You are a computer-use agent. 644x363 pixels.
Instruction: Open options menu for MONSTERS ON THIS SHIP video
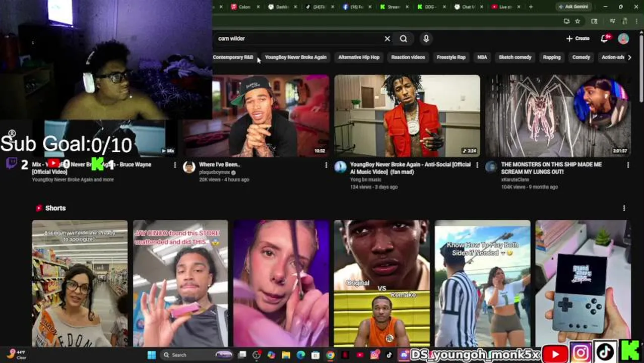point(628,165)
